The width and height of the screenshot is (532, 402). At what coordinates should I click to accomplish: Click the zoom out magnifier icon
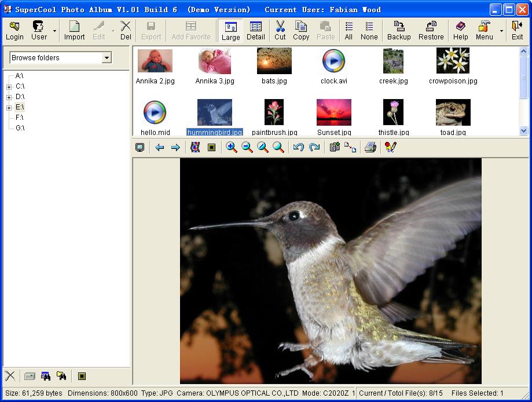point(247,148)
